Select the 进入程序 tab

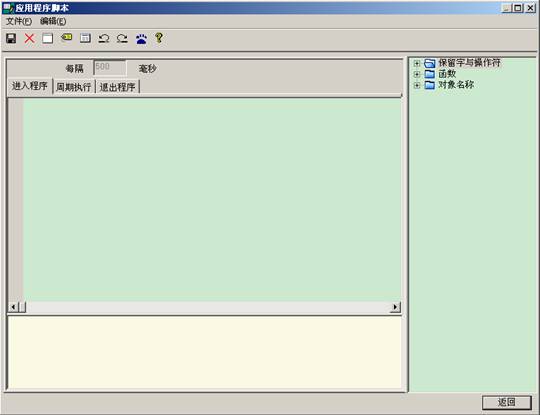click(30, 86)
